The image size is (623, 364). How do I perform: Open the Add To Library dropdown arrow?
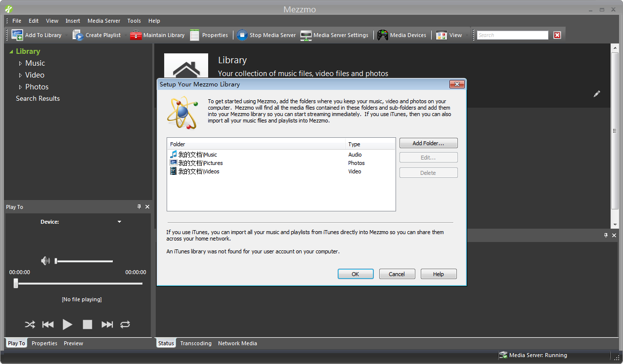coord(66,35)
